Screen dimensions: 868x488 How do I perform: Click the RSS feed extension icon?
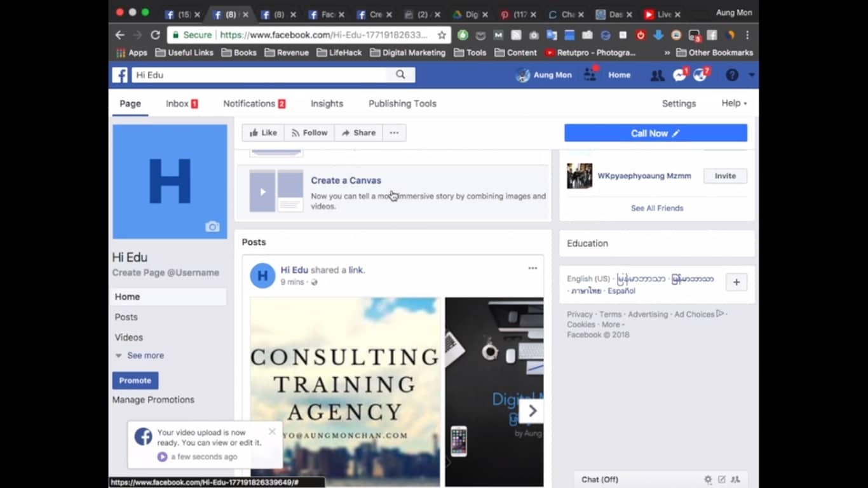click(517, 35)
